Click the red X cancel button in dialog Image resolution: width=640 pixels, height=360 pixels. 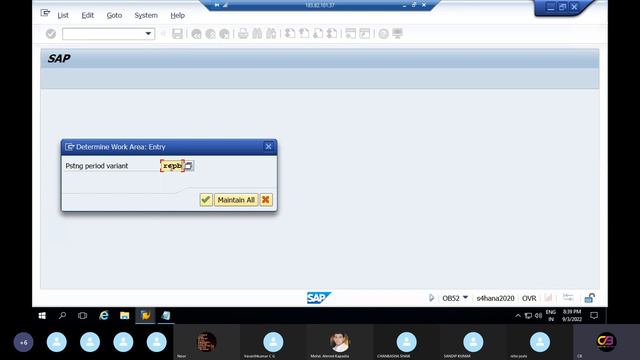pos(266,200)
